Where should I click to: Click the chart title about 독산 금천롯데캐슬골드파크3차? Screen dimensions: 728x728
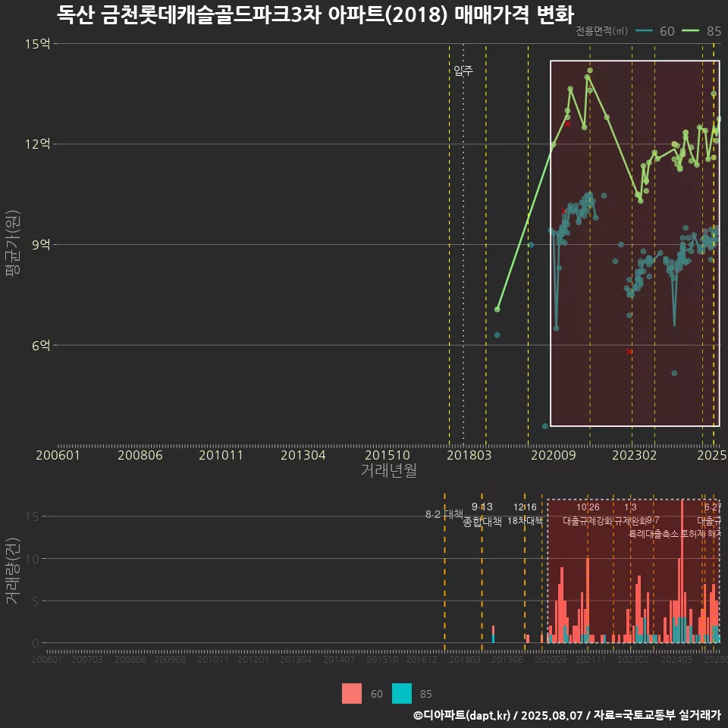click(x=315, y=15)
